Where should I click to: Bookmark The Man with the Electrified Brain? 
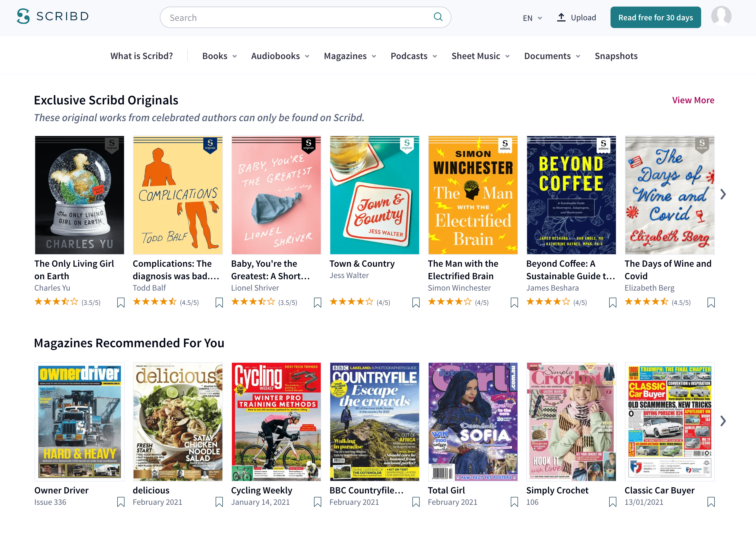(515, 303)
